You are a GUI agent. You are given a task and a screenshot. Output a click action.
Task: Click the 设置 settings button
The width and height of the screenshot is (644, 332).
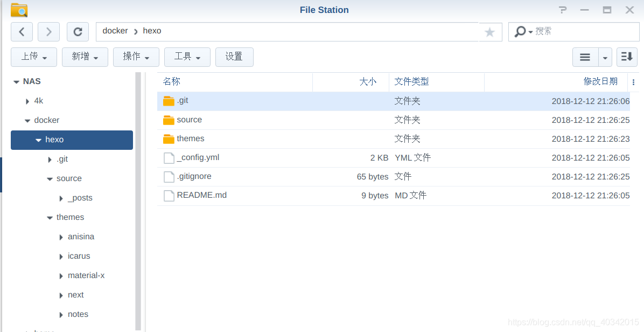coord(234,57)
